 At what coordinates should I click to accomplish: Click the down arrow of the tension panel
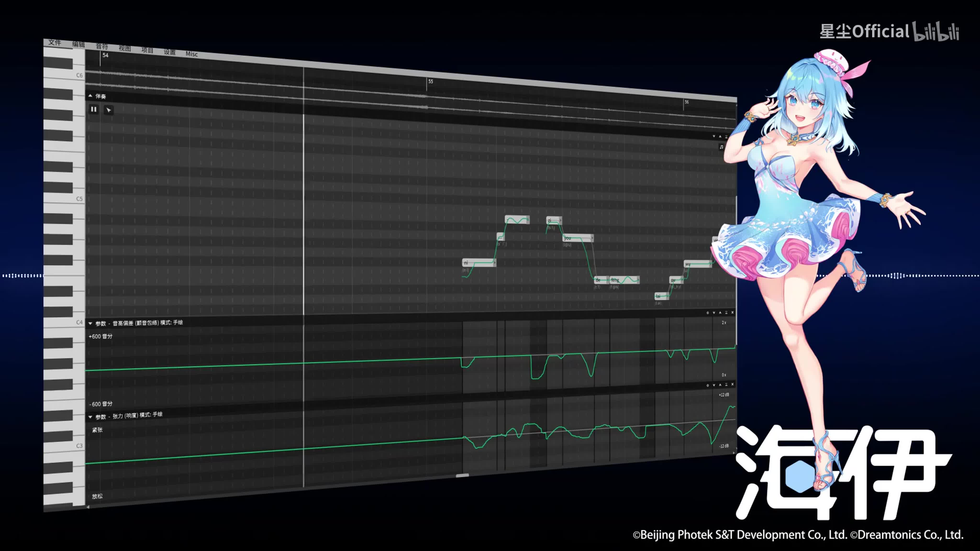[x=714, y=385]
